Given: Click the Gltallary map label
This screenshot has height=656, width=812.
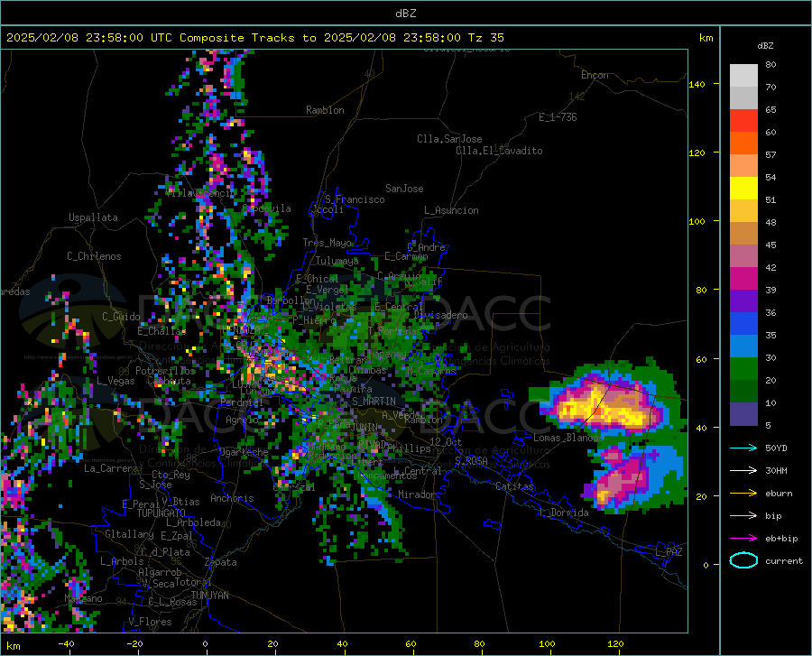Looking at the screenshot, I should 129,534.
